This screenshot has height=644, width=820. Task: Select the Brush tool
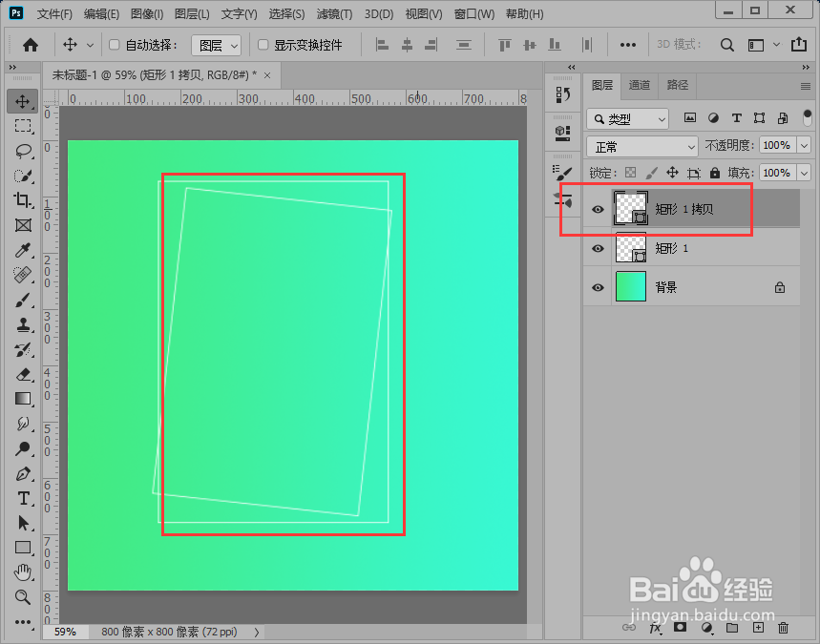[23, 300]
